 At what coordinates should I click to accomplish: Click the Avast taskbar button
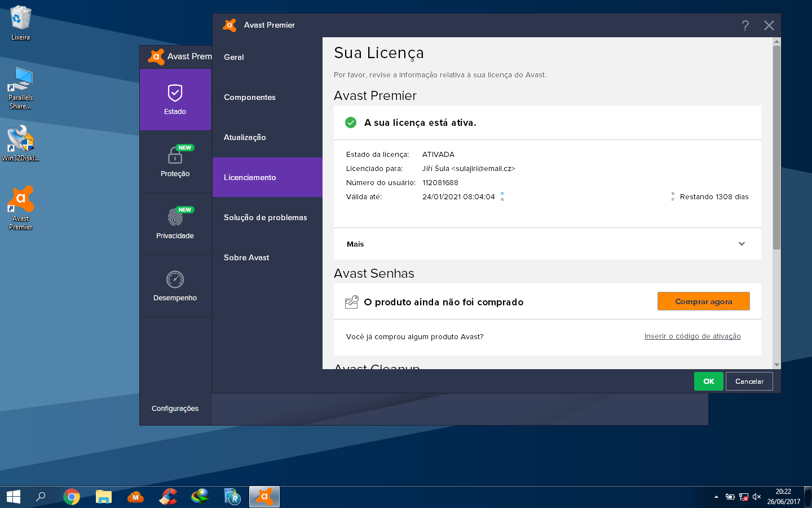point(264,497)
